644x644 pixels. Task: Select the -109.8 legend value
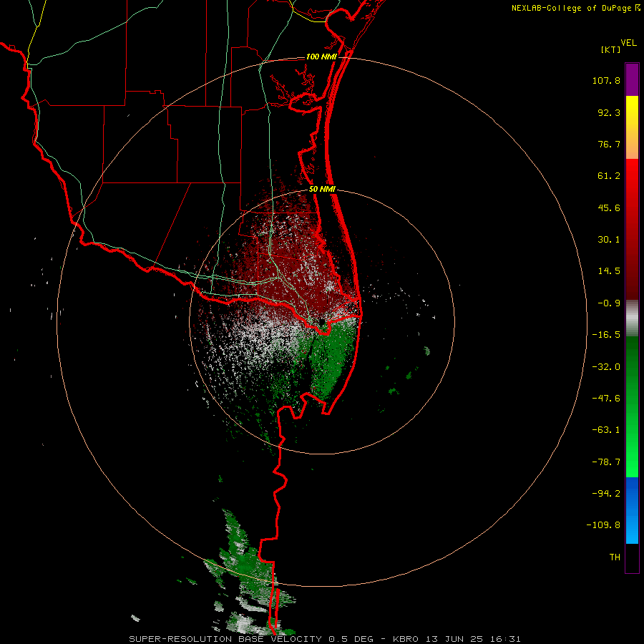[x=603, y=525]
